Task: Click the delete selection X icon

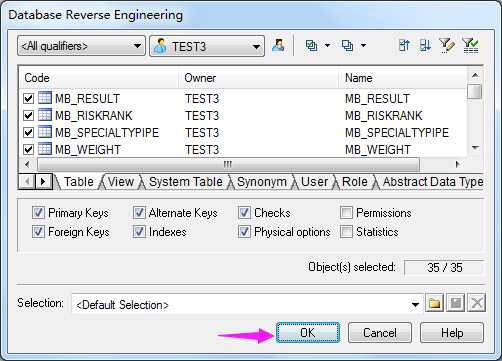Action: [x=477, y=303]
